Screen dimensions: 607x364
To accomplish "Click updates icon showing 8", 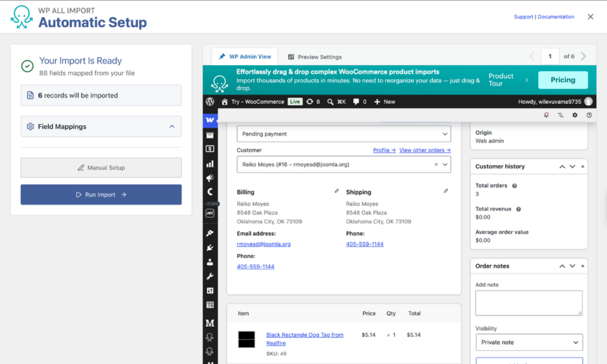I will [313, 101].
